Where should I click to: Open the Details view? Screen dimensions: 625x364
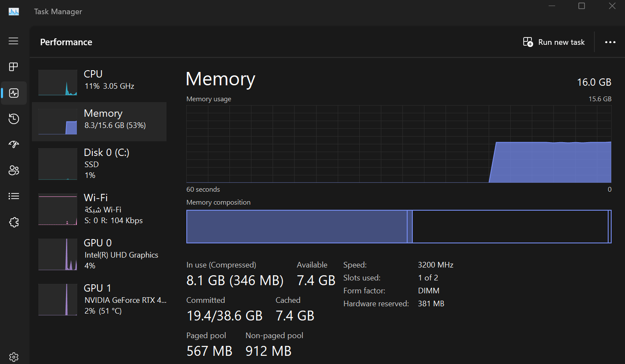[13, 196]
